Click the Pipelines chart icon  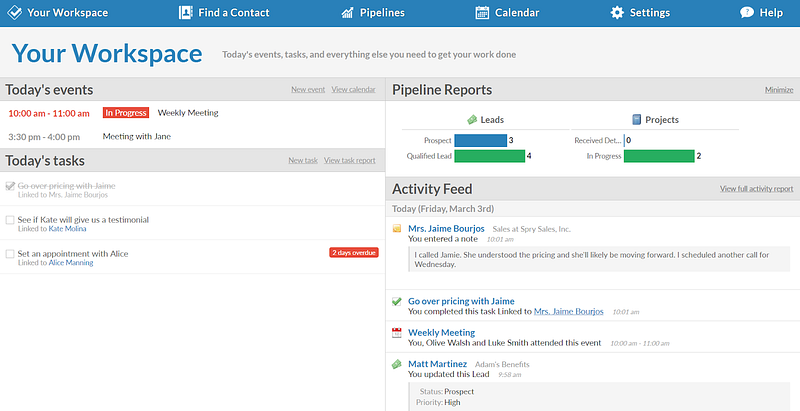(x=348, y=12)
